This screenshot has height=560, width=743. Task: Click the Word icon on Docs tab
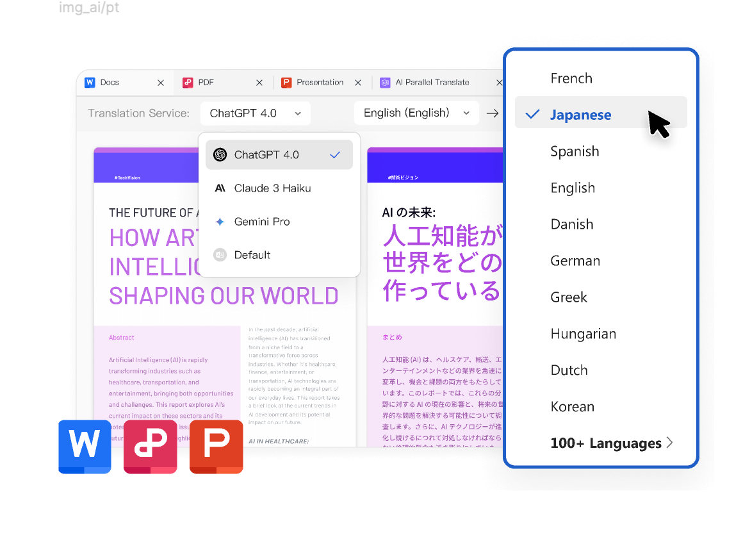[90, 83]
